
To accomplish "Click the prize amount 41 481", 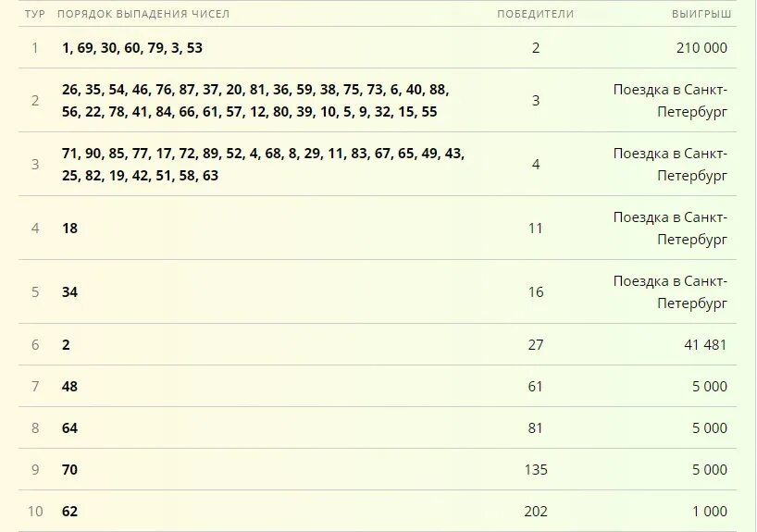I will pos(705,345).
